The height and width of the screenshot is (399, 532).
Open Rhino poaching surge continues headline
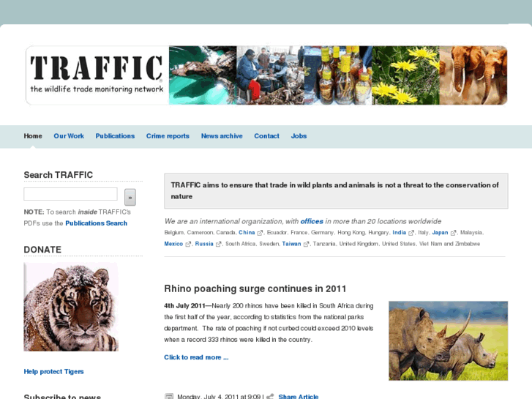(255, 288)
